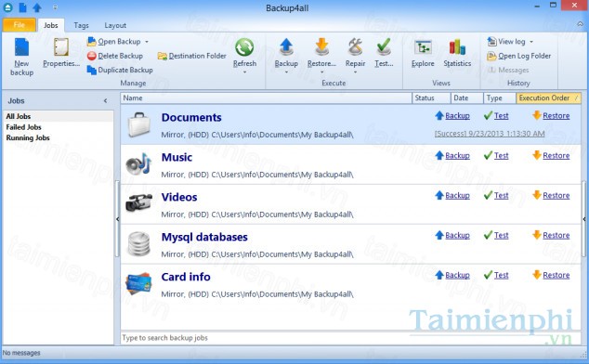The width and height of the screenshot is (589, 364).
Task: Expand the Repair dropdown arrow
Action: tap(355, 72)
